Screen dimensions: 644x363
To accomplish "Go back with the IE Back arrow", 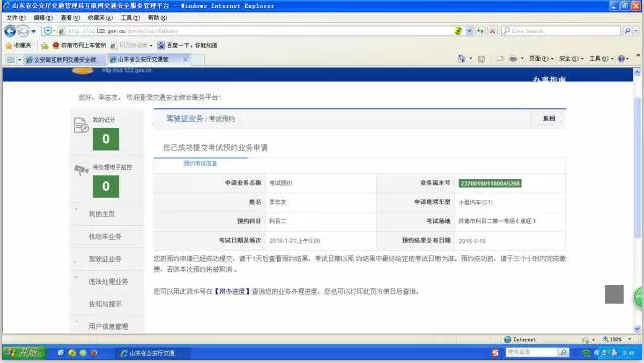I will 10,31.
